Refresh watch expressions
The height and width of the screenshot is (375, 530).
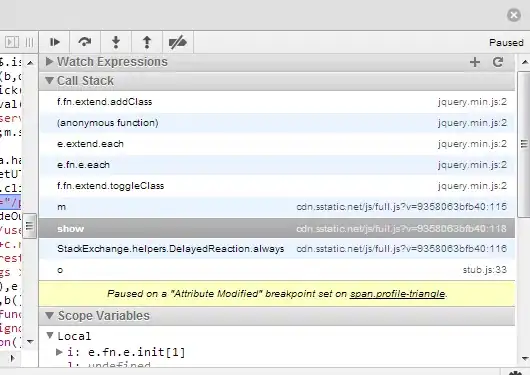(x=498, y=62)
